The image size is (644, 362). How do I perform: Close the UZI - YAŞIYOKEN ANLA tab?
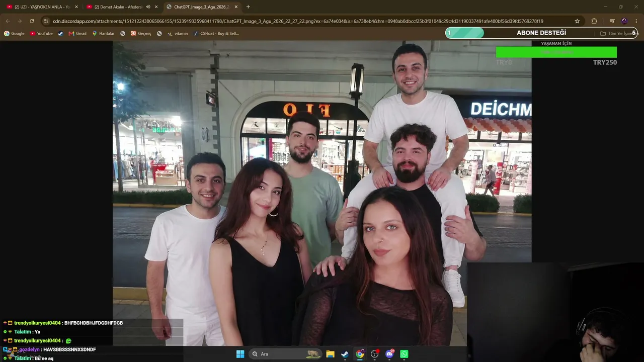(76, 7)
